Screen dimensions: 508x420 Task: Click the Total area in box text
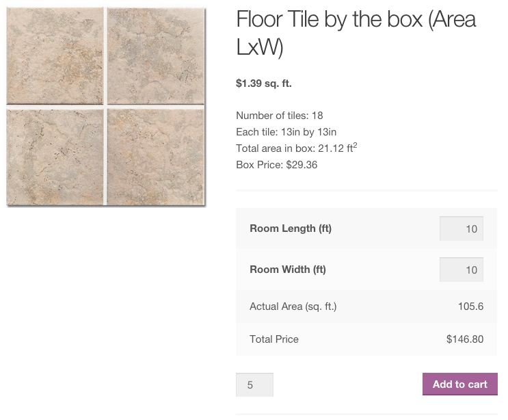(297, 148)
